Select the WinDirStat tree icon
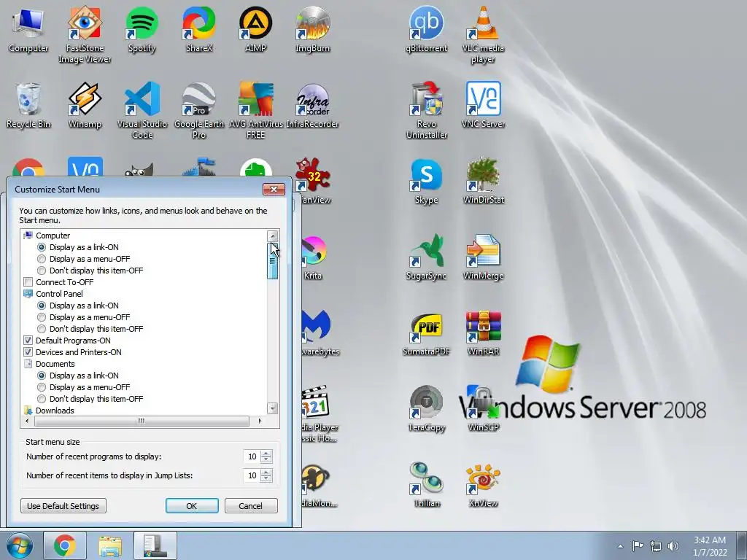Screen dimensions: 747x560 (483, 182)
